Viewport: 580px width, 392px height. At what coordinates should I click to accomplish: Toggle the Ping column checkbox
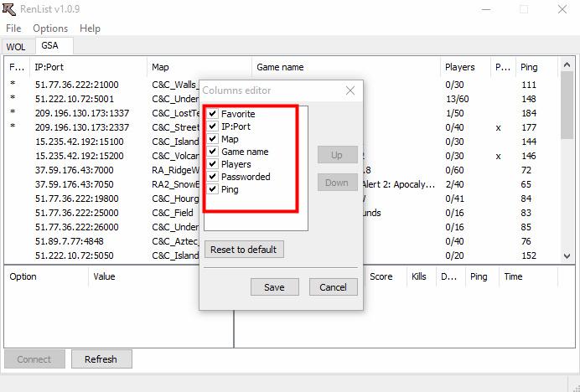pyautogui.click(x=213, y=189)
